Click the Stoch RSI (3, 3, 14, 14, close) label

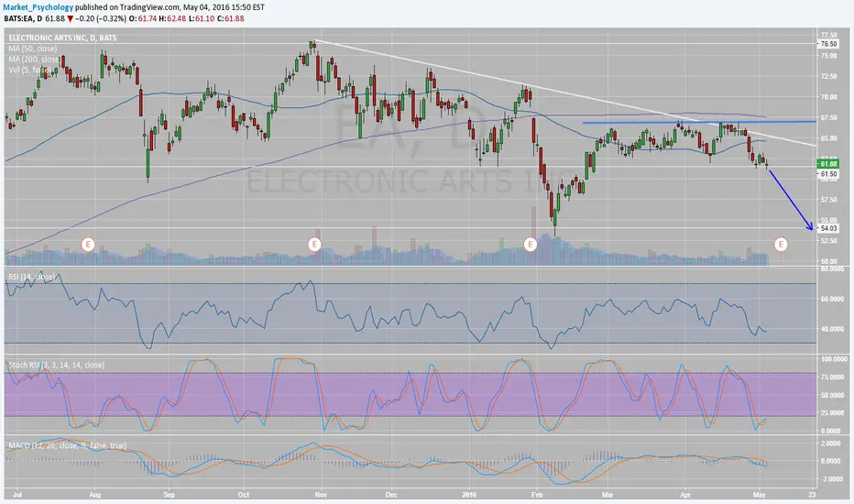pyautogui.click(x=57, y=365)
